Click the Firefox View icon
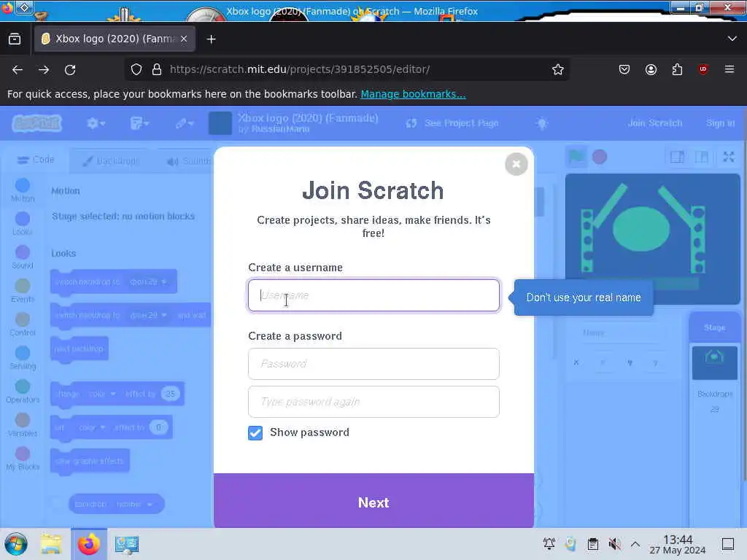The height and width of the screenshot is (560, 747). (x=15, y=39)
